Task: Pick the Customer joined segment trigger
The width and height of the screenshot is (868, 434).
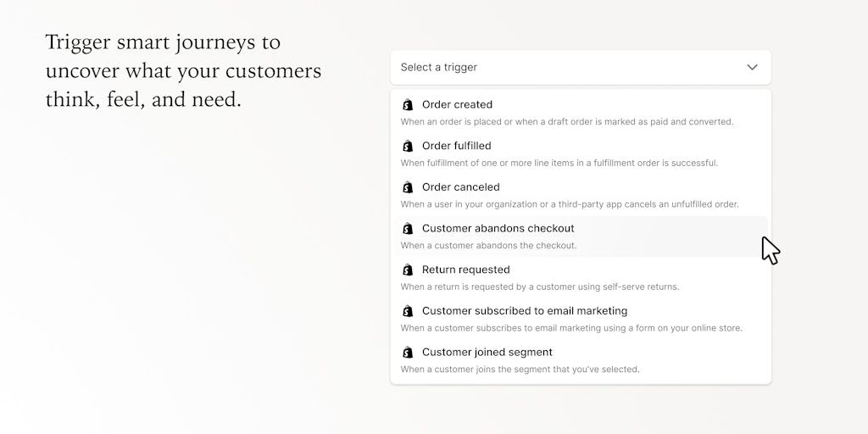Action: click(487, 353)
